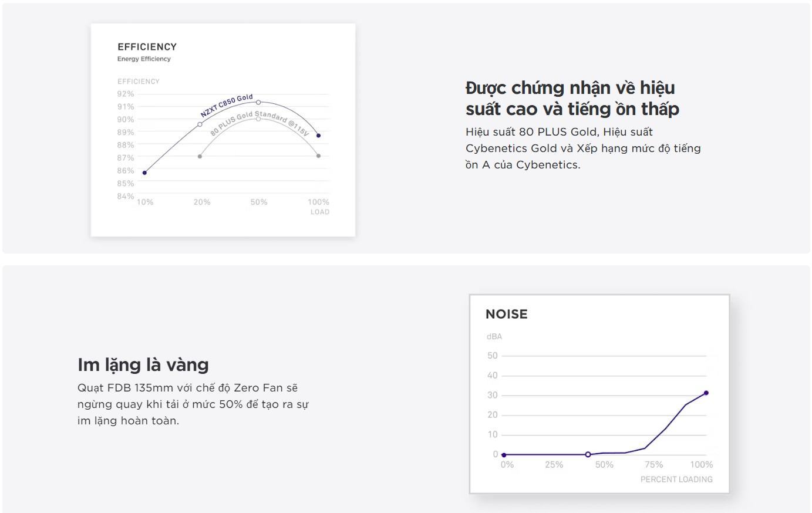Viewport: 812px width, 513px height.
Task: Click the NZXT C850 Gold 10% load data point
Action: pyautogui.click(x=144, y=173)
